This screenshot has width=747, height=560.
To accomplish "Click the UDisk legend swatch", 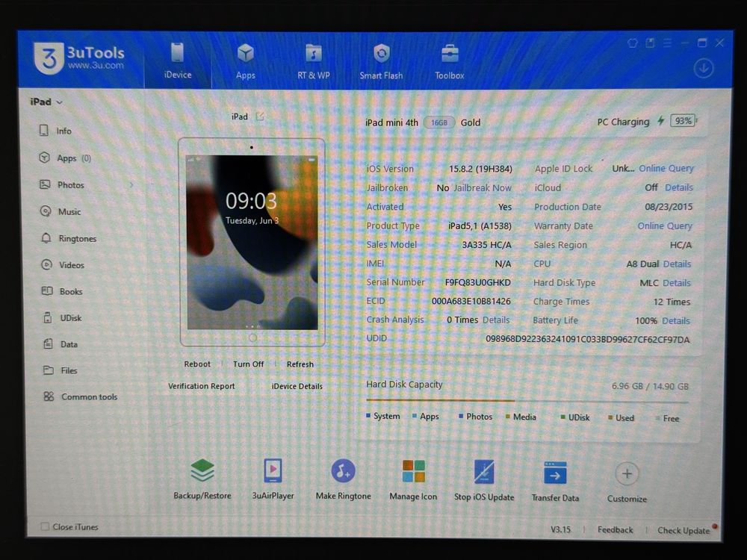I will coord(562,417).
